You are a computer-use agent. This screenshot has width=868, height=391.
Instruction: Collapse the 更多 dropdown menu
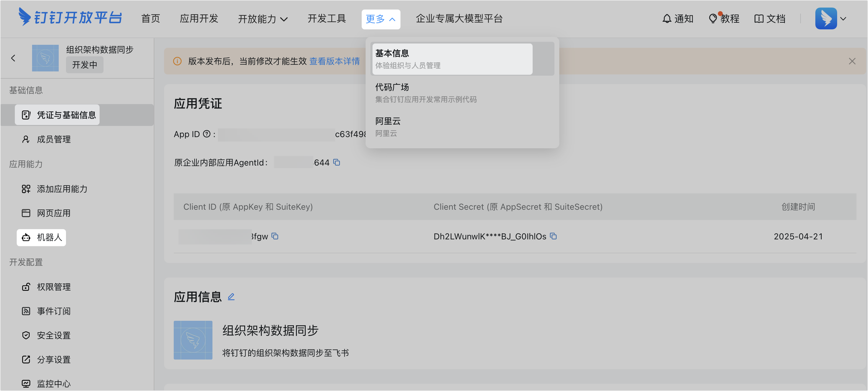(381, 19)
